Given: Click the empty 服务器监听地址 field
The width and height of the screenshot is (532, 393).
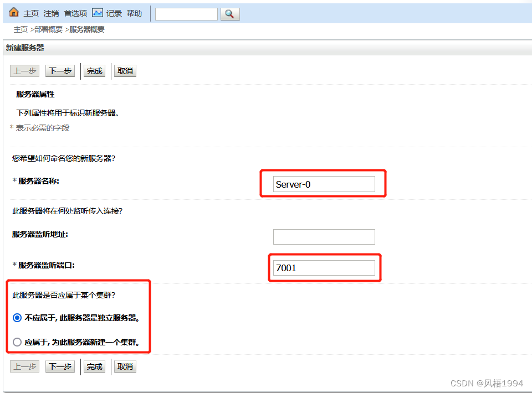Looking at the screenshot, I should tap(324, 237).
